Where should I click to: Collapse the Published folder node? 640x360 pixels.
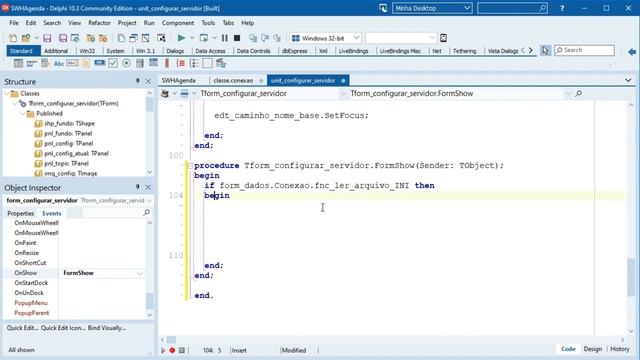click(22, 113)
